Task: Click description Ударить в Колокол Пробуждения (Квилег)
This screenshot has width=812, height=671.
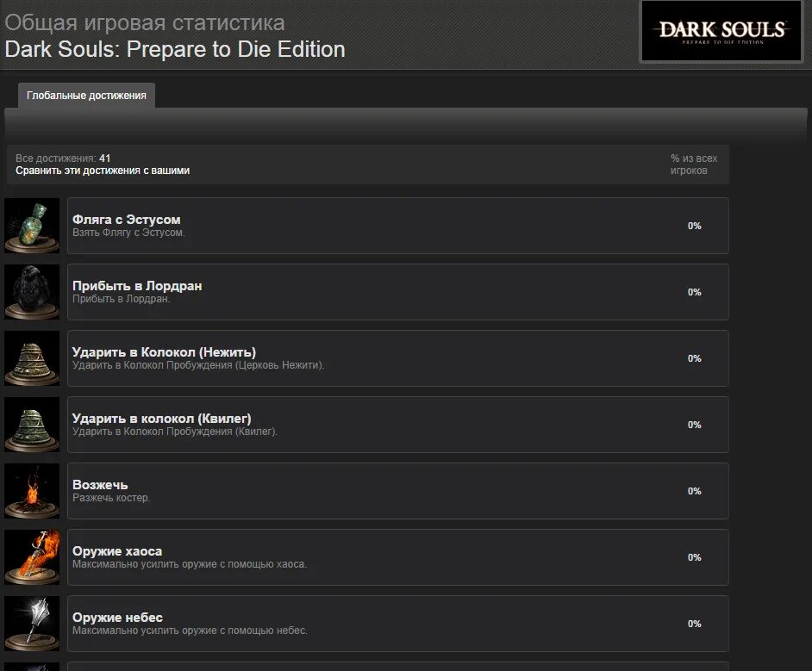Action: click(175, 432)
